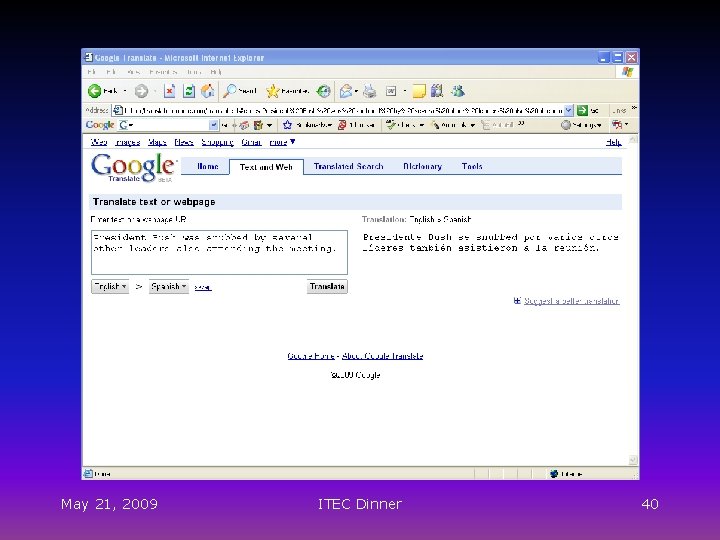Open the address bar dropdown arrow
The height and width of the screenshot is (540, 720).
click(568, 110)
